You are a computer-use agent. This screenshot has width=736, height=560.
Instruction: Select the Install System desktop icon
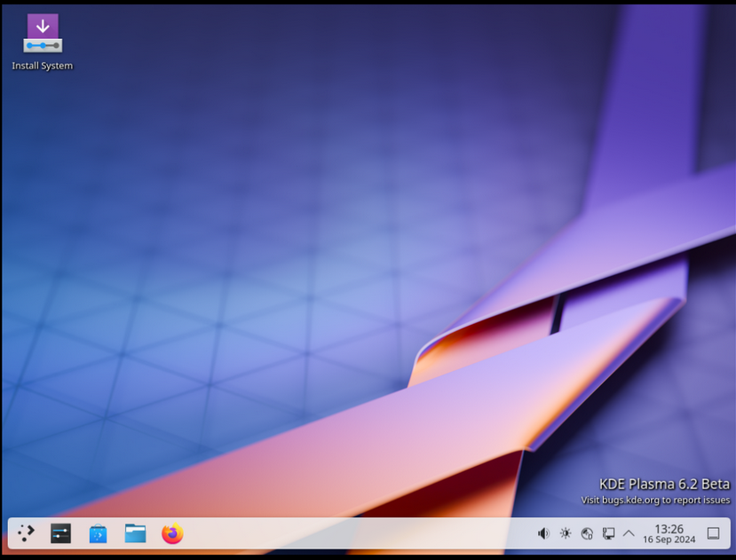(x=42, y=35)
